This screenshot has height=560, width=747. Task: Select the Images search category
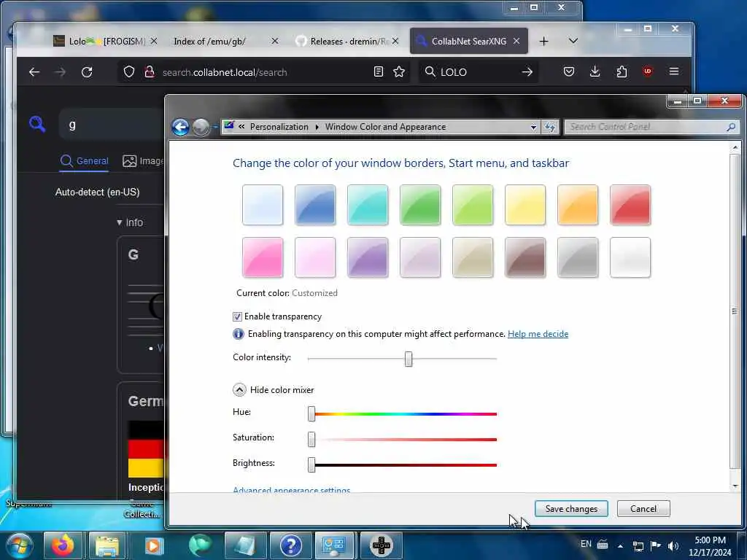point(143,161)
